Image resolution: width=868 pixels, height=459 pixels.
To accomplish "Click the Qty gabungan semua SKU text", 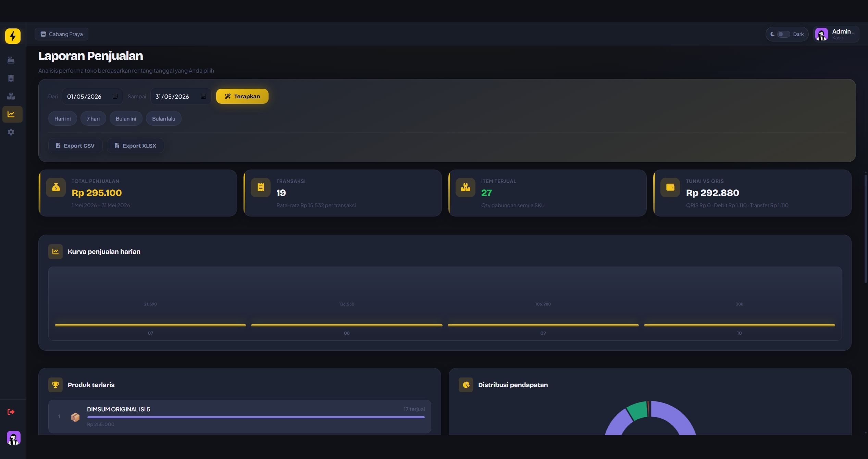I will [x=513, y=206].
